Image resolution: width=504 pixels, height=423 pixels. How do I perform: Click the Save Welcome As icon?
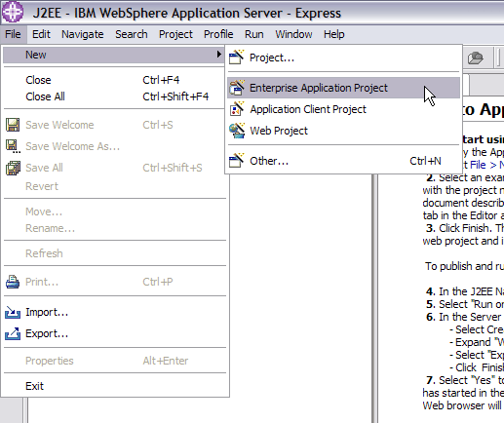(x=13, y=146)
